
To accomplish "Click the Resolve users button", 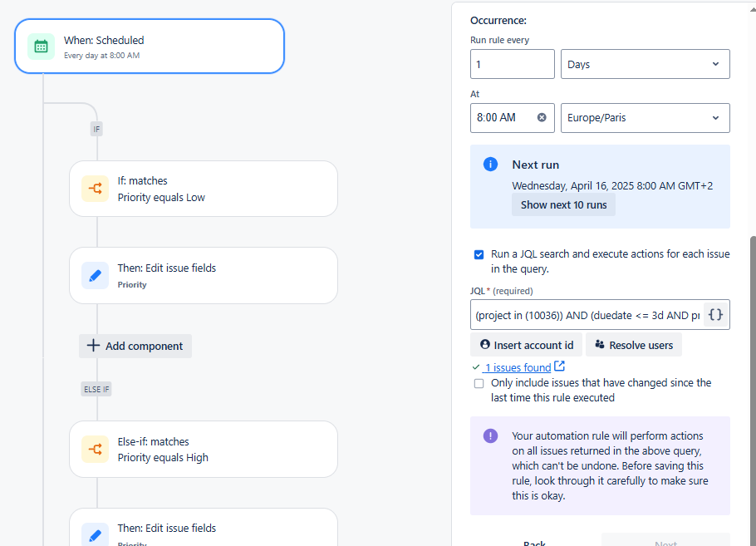I will (634, 345).
